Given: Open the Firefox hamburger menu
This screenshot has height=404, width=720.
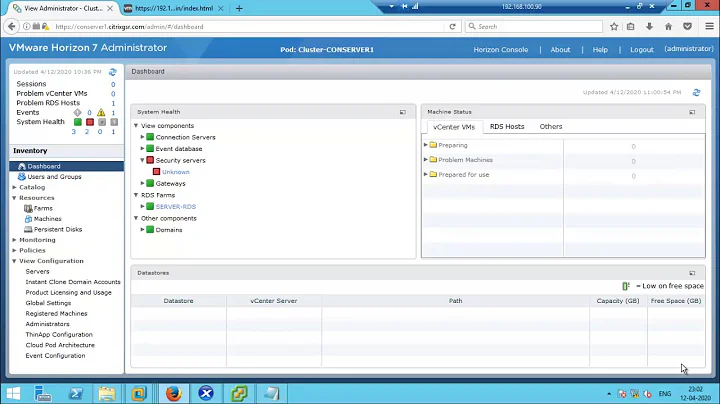Looking at the screenshot, I should [x=709, y=27].
